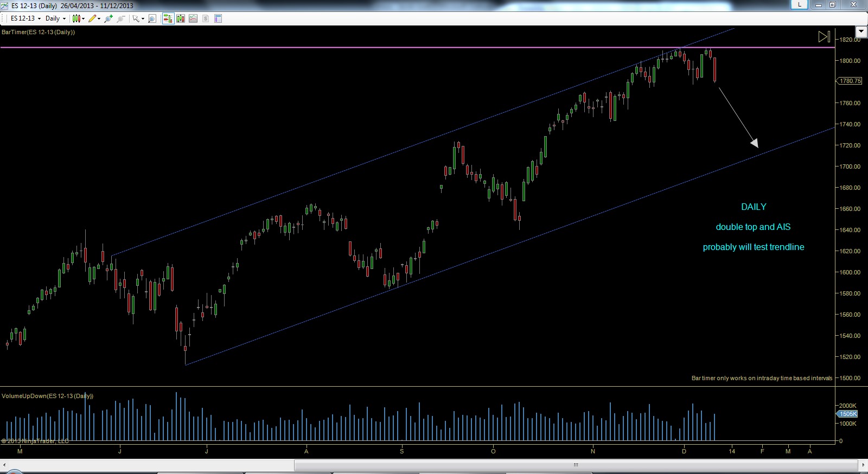Click the L link button in title bar
This screenshot has height=474, width=868.
[x=799, y=4]
